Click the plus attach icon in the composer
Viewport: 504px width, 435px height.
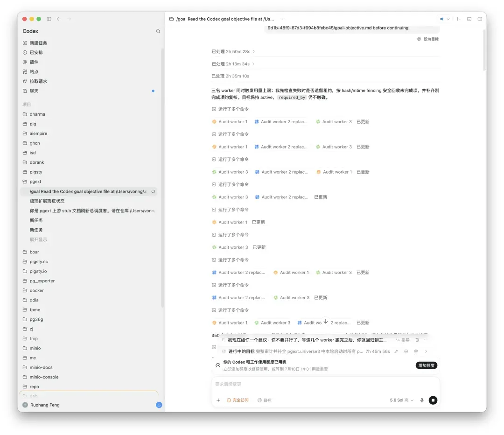tap(218, 400)
